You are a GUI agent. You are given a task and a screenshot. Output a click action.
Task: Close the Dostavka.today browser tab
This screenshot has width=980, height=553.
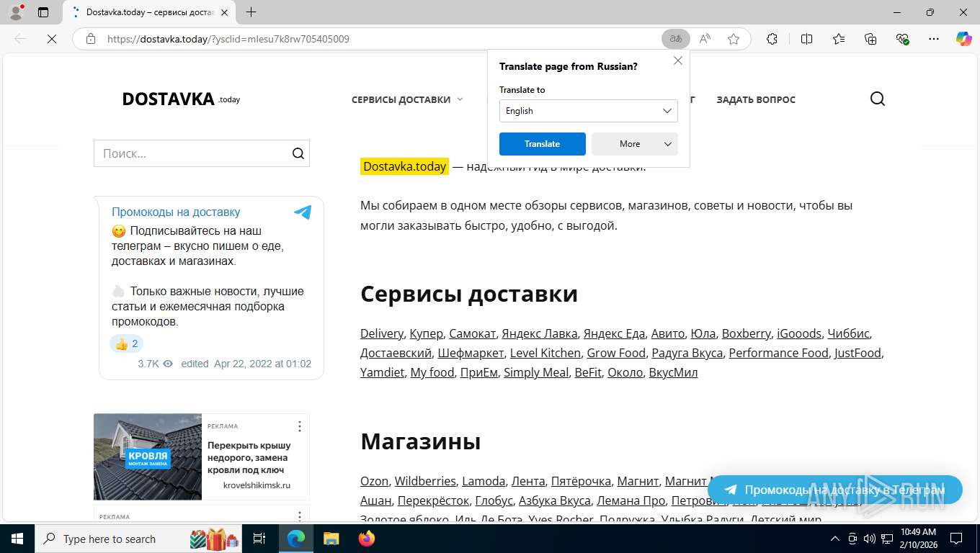[x=225, y=12]
